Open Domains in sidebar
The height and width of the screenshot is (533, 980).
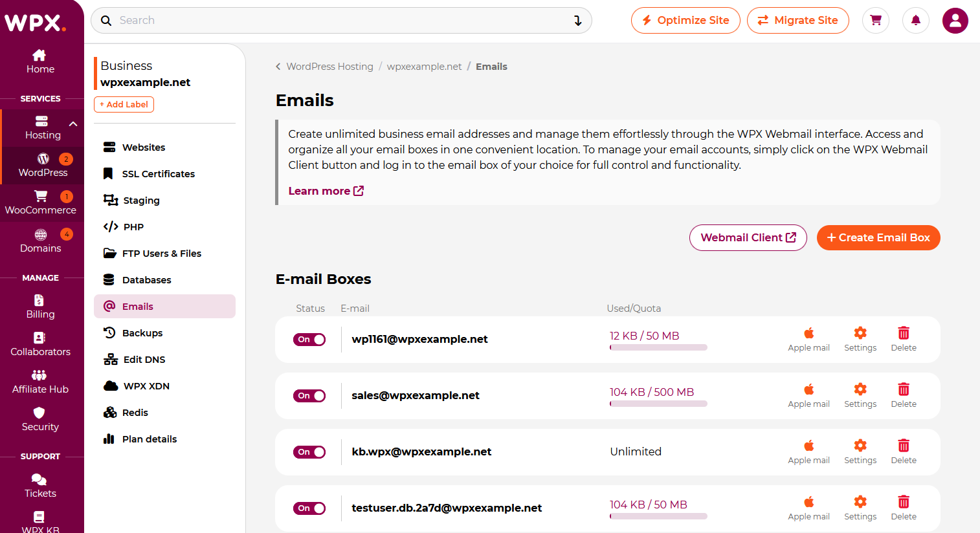click(x=41, y=241)
